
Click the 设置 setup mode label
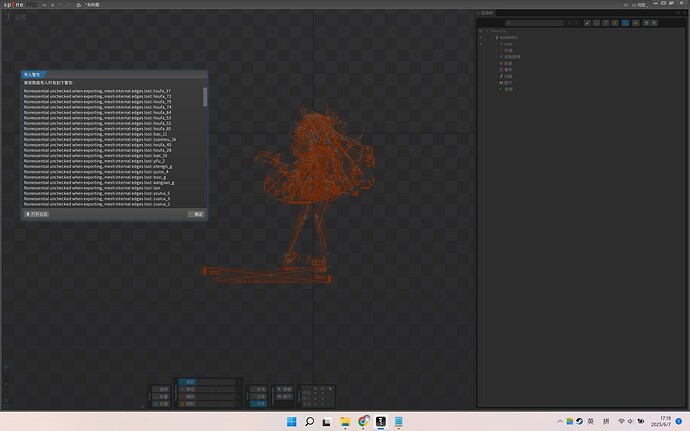pos(21,17)
